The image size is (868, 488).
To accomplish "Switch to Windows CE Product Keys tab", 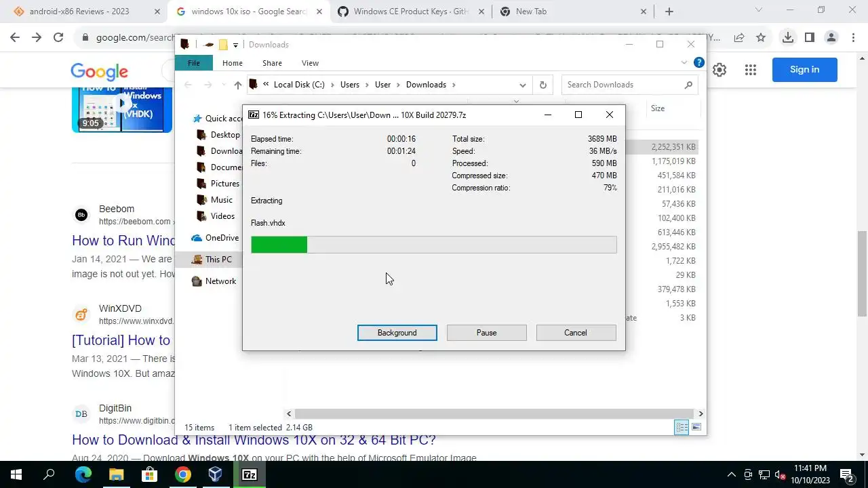I will click(x=410, y=12).
